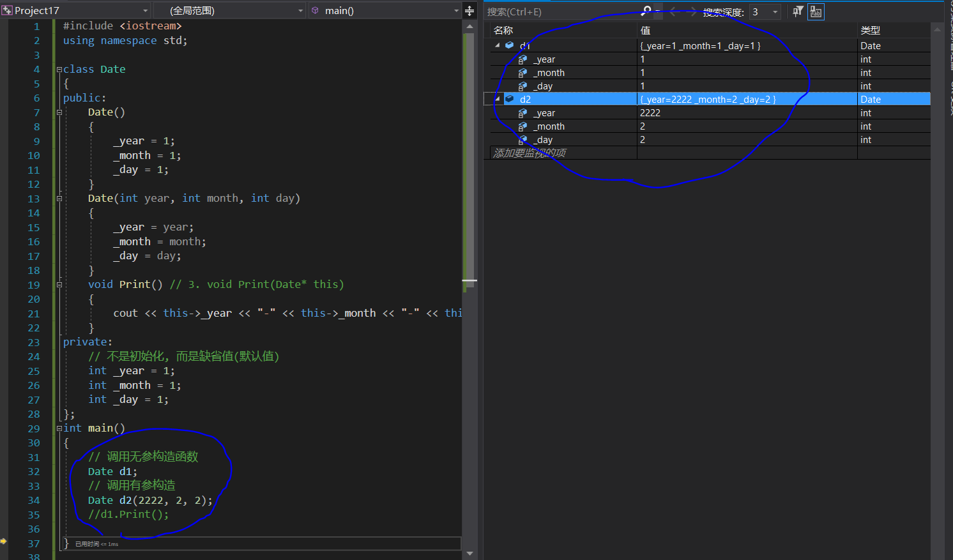Click the _year field icon under d2
The image size is (953, 560).
(x=522, y=113)
